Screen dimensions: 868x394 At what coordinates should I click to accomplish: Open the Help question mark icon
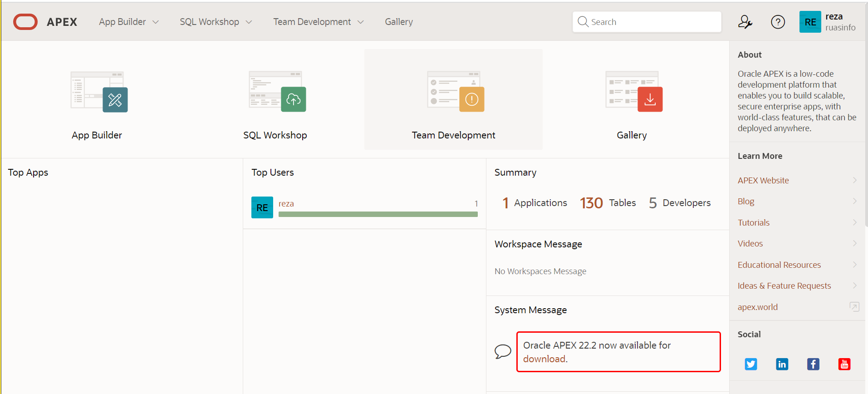pos(778,22)
